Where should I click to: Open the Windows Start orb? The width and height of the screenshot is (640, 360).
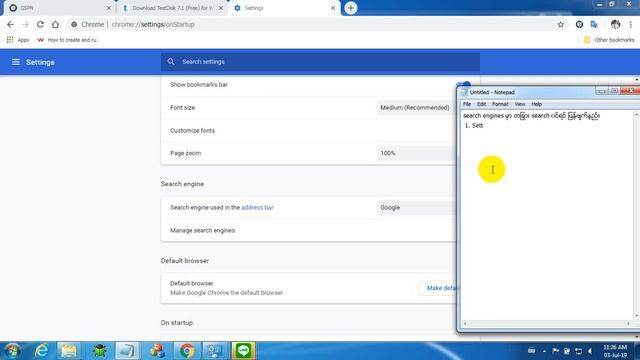[13, 351]
